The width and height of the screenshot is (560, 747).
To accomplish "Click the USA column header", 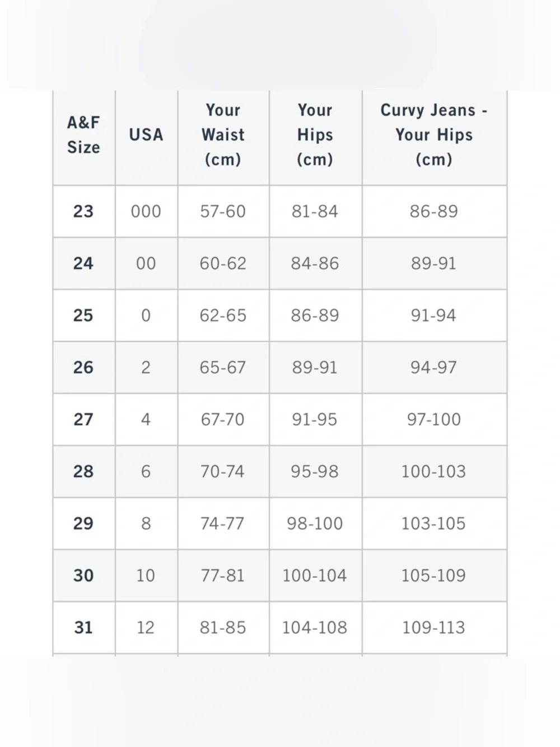I will pyautogui.click(x=146, y=135).
